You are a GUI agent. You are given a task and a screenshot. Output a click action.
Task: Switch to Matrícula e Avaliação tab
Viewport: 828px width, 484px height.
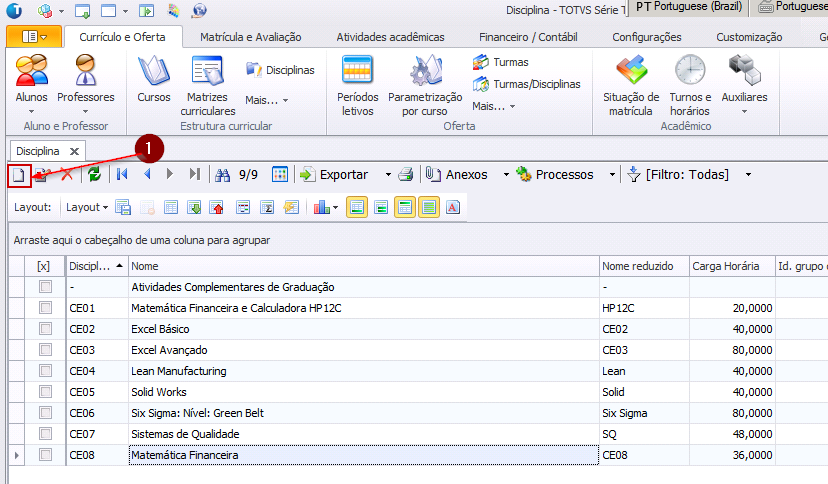click(250, 37)
